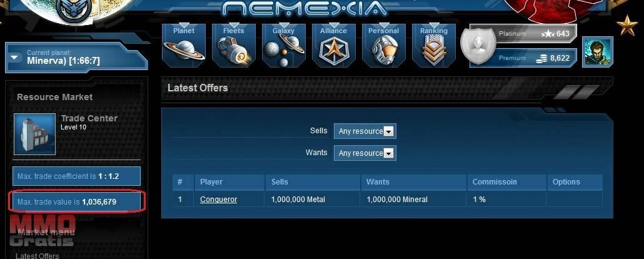Viewport: 644px width, 259px height.
Task: Select Latest Offers in Market menu
Action: pyautogui.click(x=38, y=256)
